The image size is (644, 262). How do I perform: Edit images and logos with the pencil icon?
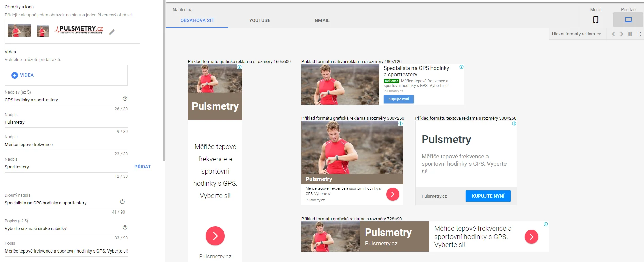click(112, 32)
